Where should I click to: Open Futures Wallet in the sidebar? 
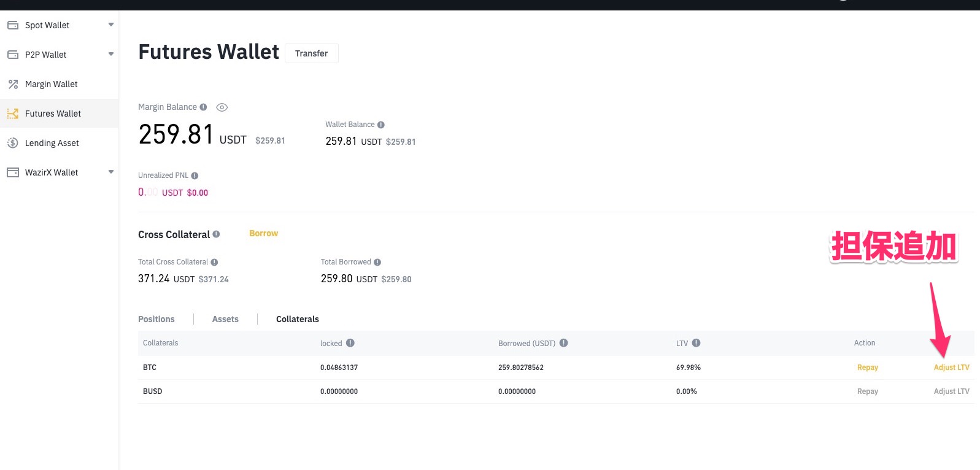pyautogui.click(x=53, y=114)
